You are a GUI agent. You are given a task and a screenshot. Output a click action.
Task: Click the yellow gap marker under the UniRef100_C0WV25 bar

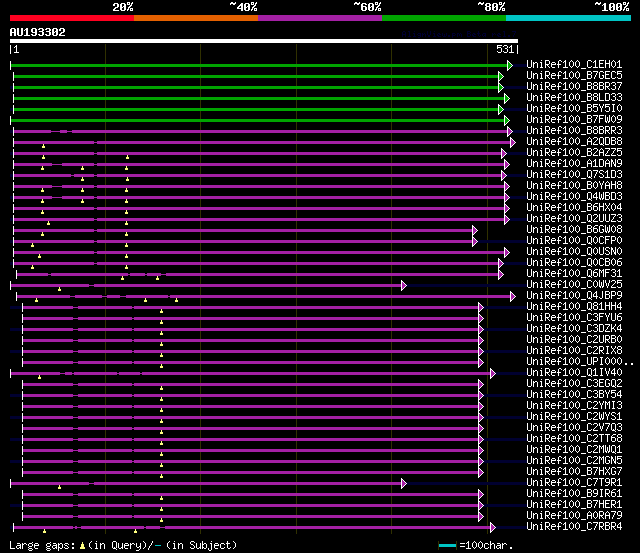pyautogui.click(x=60, y=289)
